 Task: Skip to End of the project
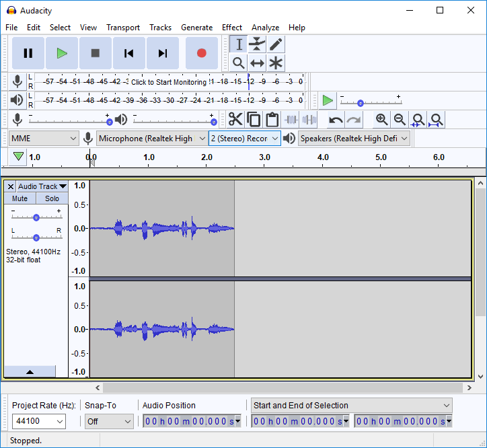point(162,53)
